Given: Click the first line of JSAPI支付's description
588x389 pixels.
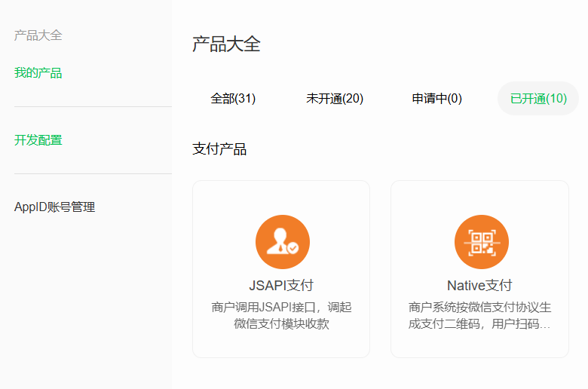Looking at the screenshot, I should (x=281, y=308).
